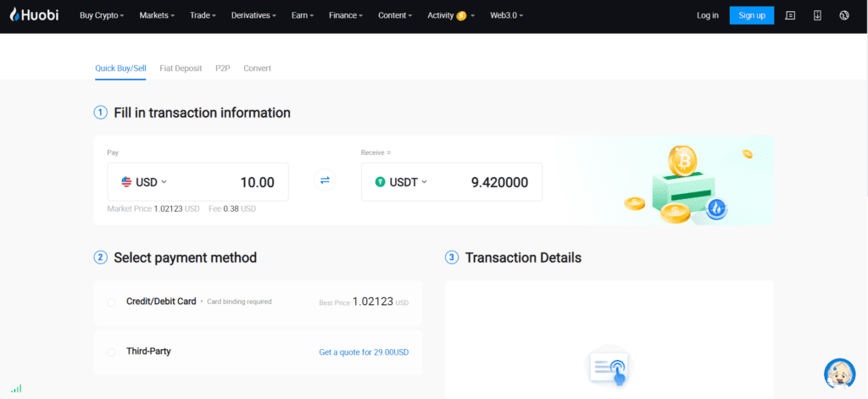Swap Pay and Receive currencies
This screenshot has height=399, width=868.
click(x=325, y=180)
